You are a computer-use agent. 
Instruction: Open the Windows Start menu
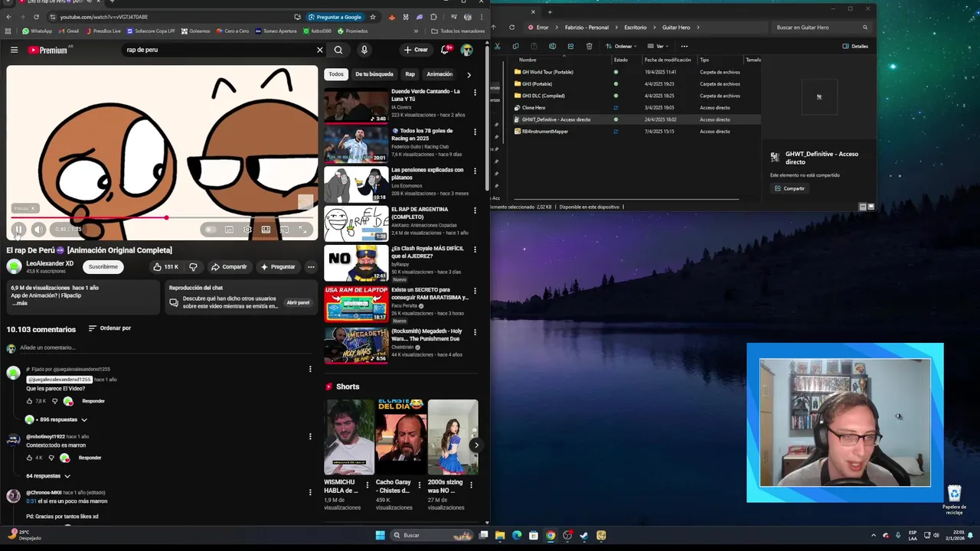[x=380, y=535]
